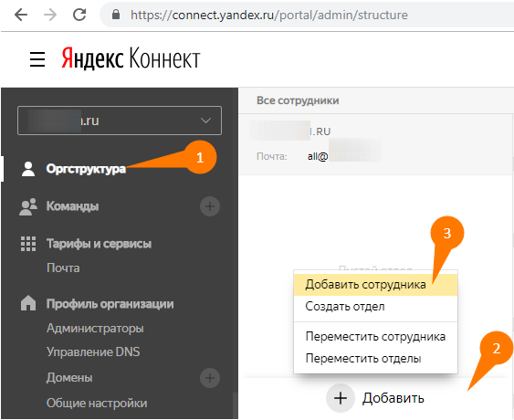Open the Домены link
This screenshot has height=420, width=514.
pyautogui.click(x=69, y=377)
